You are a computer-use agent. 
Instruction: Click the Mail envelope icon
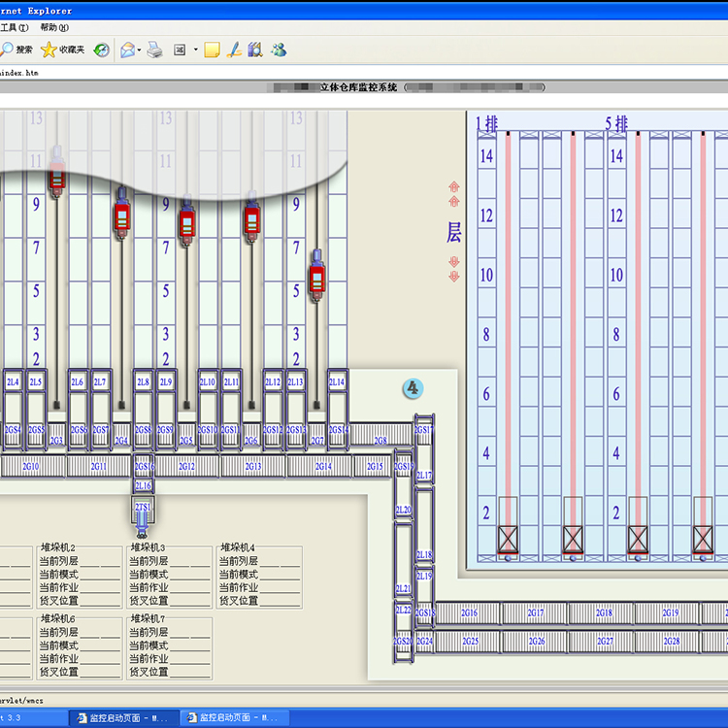[127, 50]
